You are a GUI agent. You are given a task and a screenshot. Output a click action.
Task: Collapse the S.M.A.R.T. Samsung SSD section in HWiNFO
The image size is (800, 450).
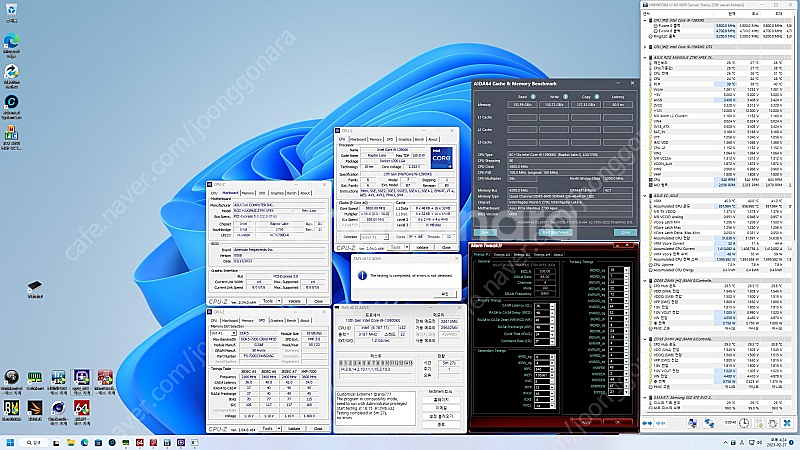(x=645, y=397)
